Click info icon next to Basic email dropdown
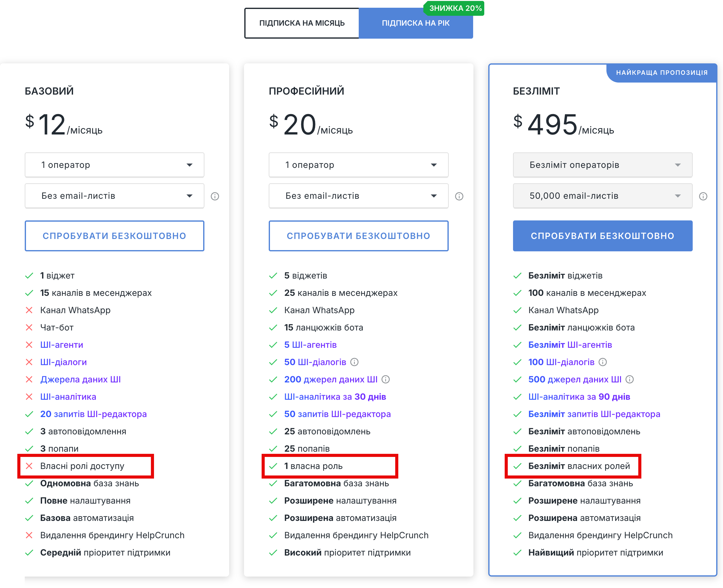The image size is (723, 588). (x=215, y=196)
